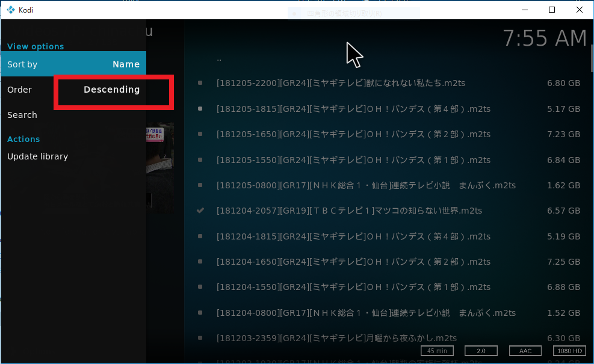Choose Update library under Actions

pos(37,156)
